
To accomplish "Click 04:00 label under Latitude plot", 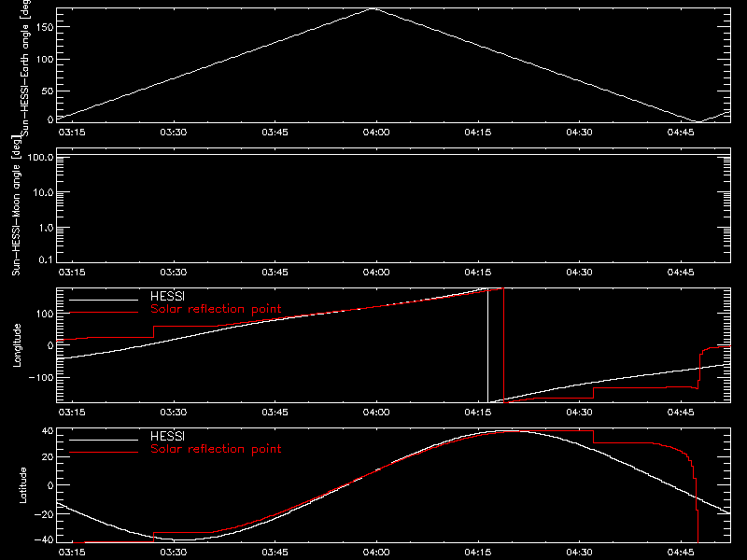I will tap(376, 552).
